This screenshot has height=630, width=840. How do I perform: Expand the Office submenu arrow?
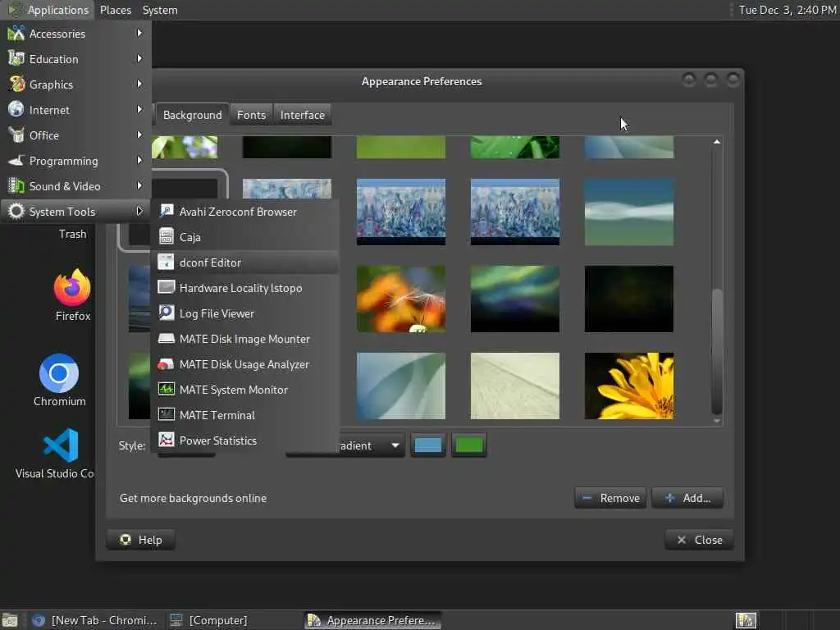tap(139, 135)
